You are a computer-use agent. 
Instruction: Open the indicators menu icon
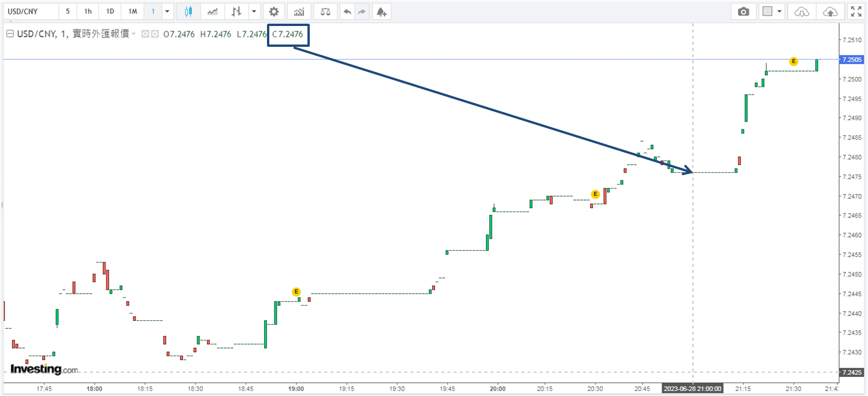299,12
